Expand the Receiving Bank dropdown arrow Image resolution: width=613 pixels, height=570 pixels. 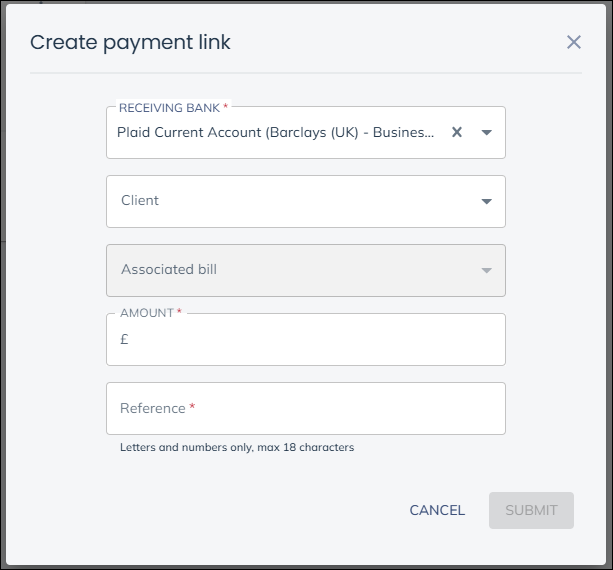point(487,132)
